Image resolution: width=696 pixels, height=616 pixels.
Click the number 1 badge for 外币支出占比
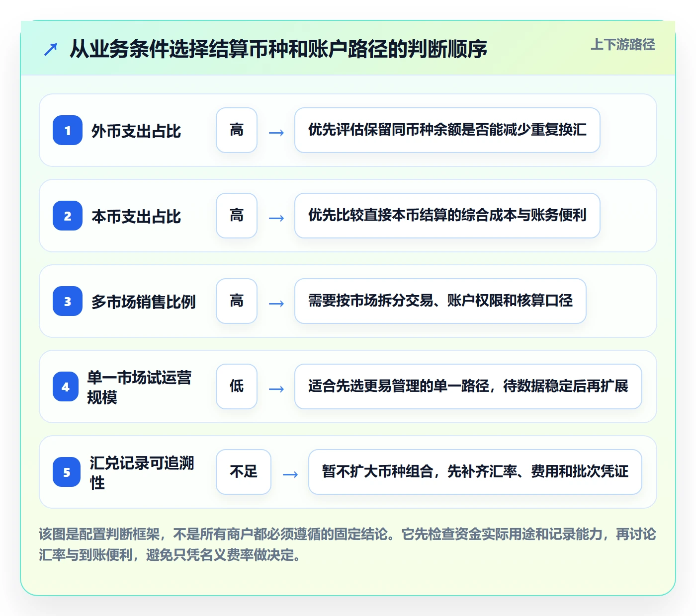(68, 130)
